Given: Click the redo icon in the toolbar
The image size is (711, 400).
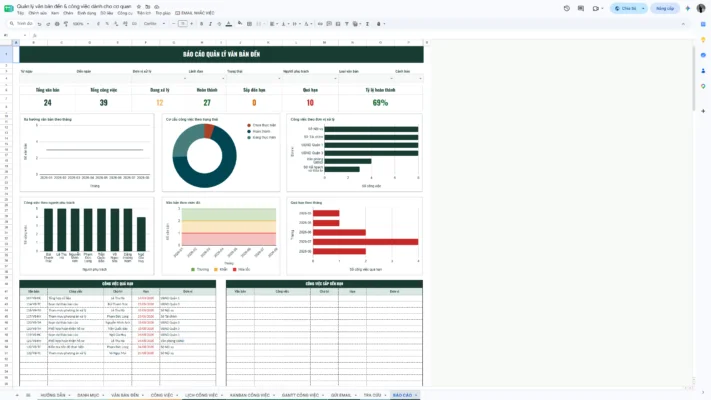Looking at the screenshot, I should pyautogui.click(x=48, y=24).
